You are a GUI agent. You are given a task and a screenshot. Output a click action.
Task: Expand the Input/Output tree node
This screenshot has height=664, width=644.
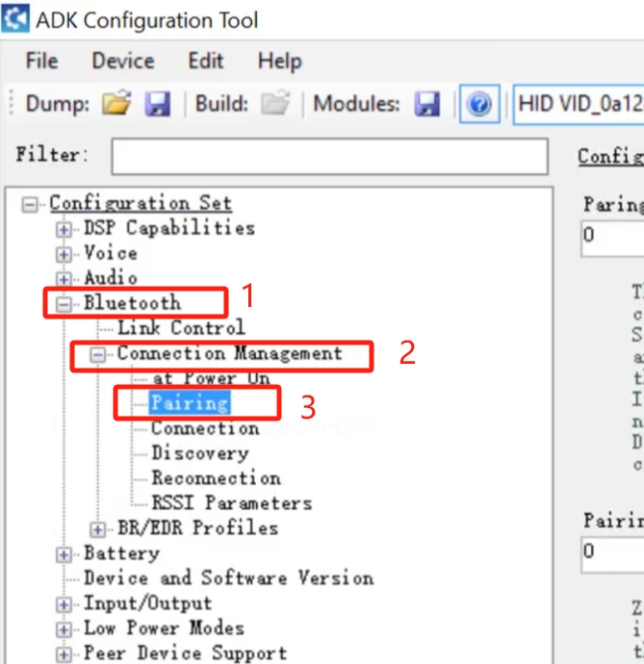click(64, 604)
